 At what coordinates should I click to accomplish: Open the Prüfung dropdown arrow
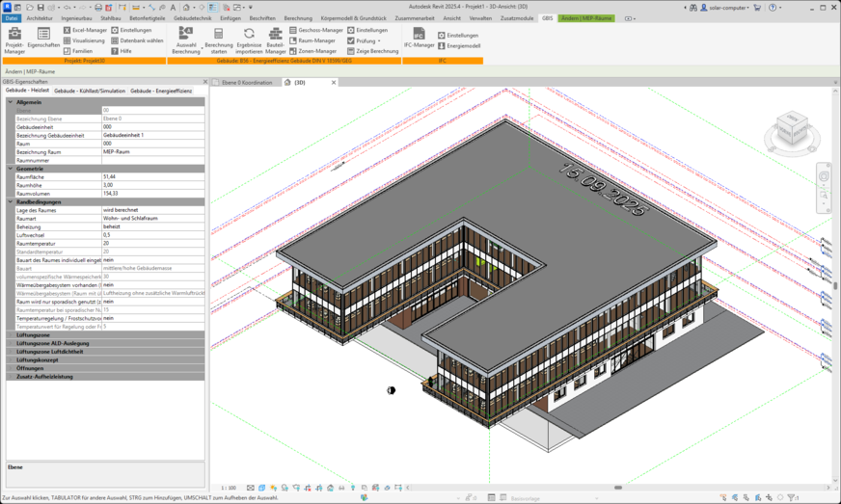pyautogui.click(x=379, y=40)
